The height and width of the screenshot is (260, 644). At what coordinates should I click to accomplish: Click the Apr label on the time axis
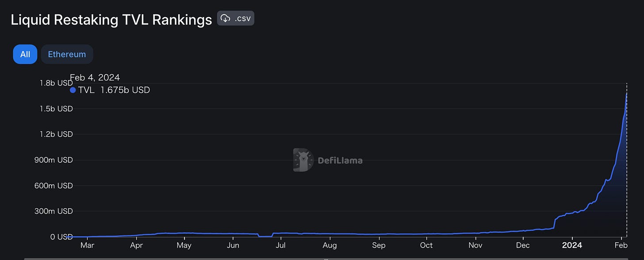click(137, 245)
